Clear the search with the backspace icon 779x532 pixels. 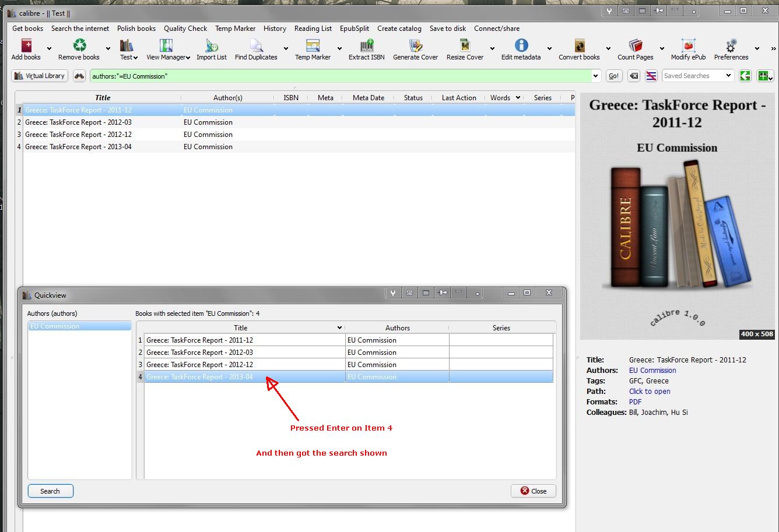pos(634,76)
